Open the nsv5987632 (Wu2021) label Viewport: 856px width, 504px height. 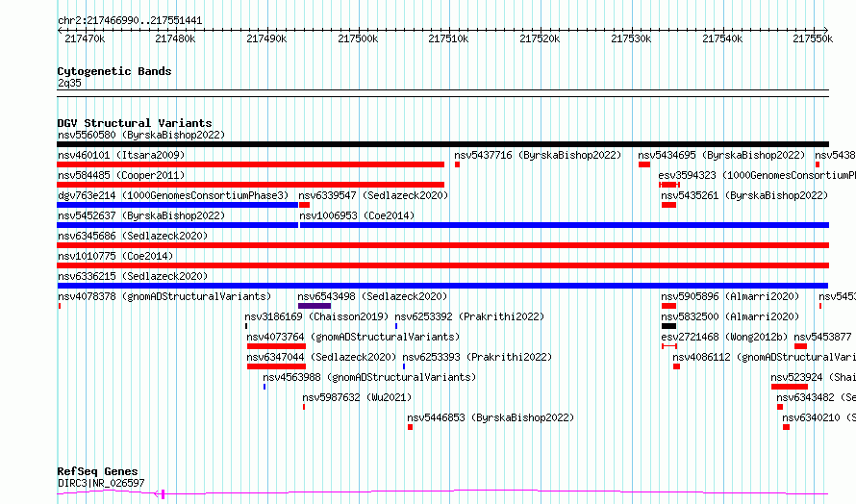click(357, 397)
